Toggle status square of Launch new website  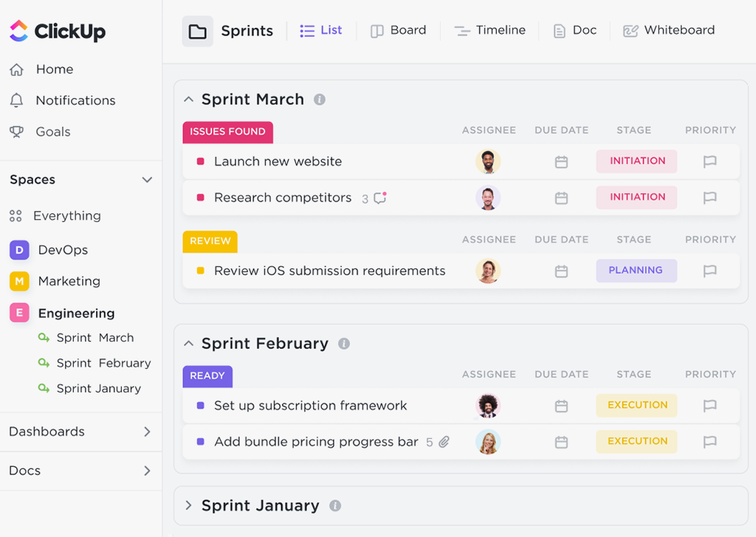pyautogui.click(x=201, y=162)
